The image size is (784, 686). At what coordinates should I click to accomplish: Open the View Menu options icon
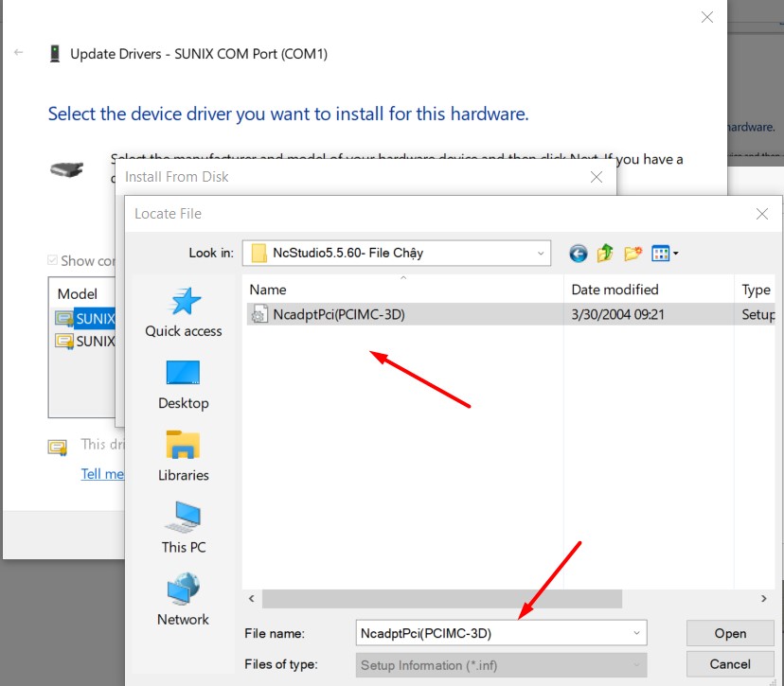pyautogui.click(x=665, y=254)
